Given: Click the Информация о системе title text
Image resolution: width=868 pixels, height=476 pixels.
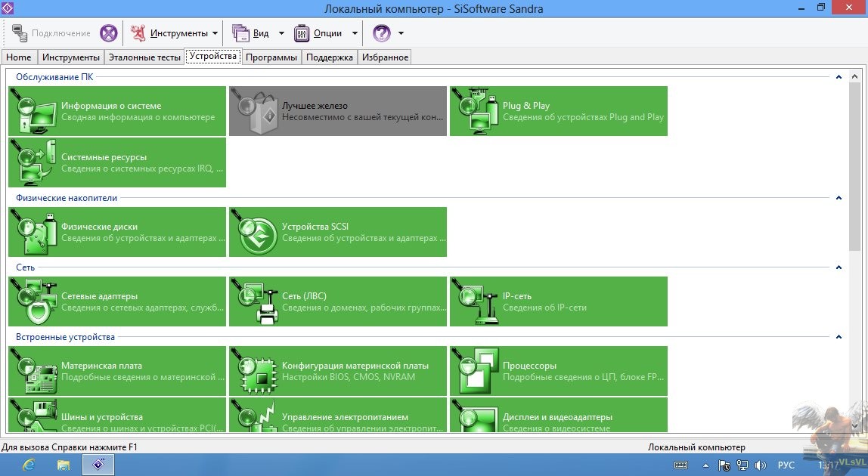Looking at the screenshot, I should point(111,106).
